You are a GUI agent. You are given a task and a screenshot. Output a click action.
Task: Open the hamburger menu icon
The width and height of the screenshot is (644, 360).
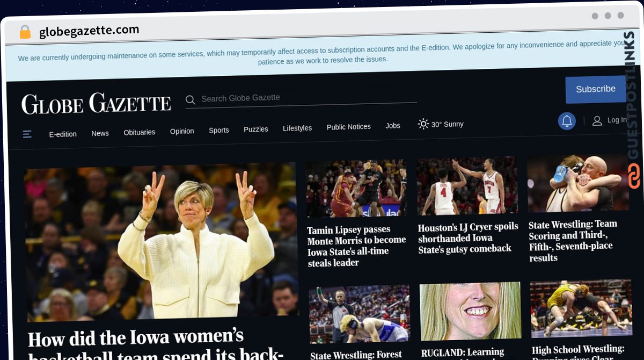click(x=27, y=134)
